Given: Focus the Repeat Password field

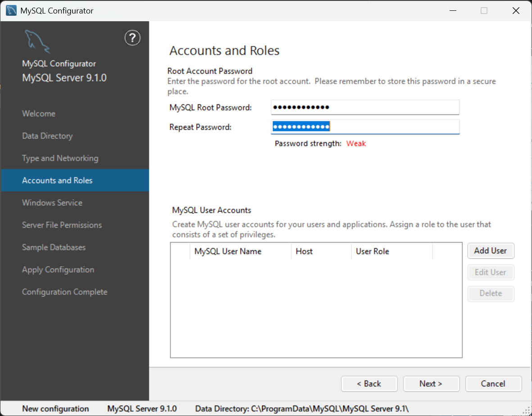Looking at the screenshot, I should 365,127.
